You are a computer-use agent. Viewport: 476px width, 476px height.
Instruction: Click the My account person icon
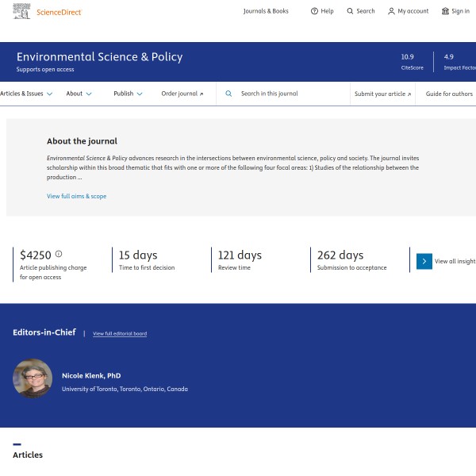coord(391,11)
